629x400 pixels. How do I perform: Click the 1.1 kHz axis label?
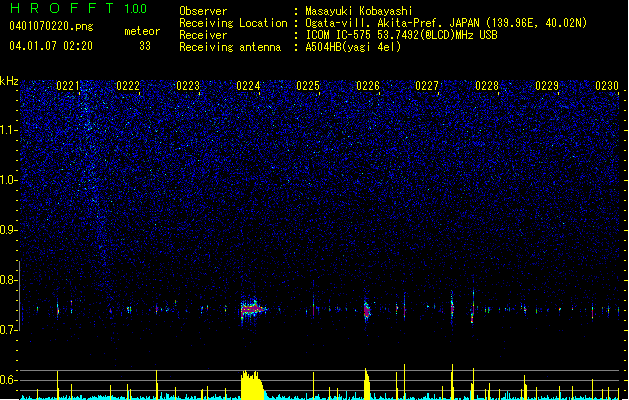click(9, 130)
